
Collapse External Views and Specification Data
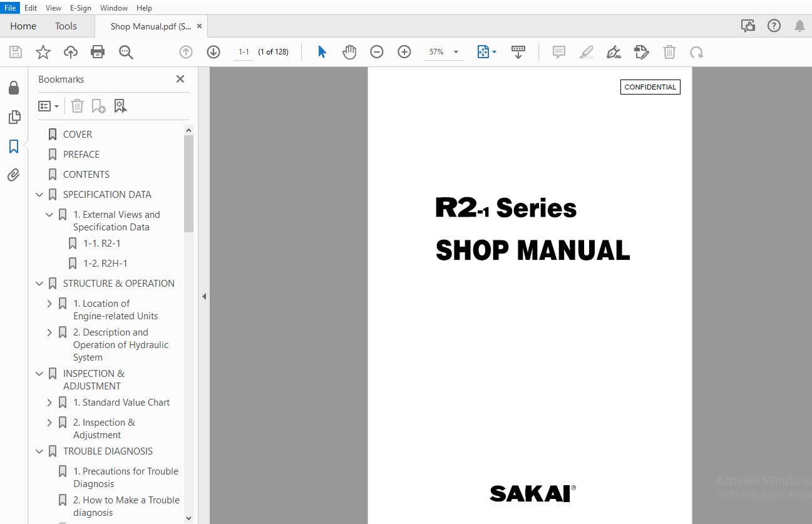click(49, 215)
